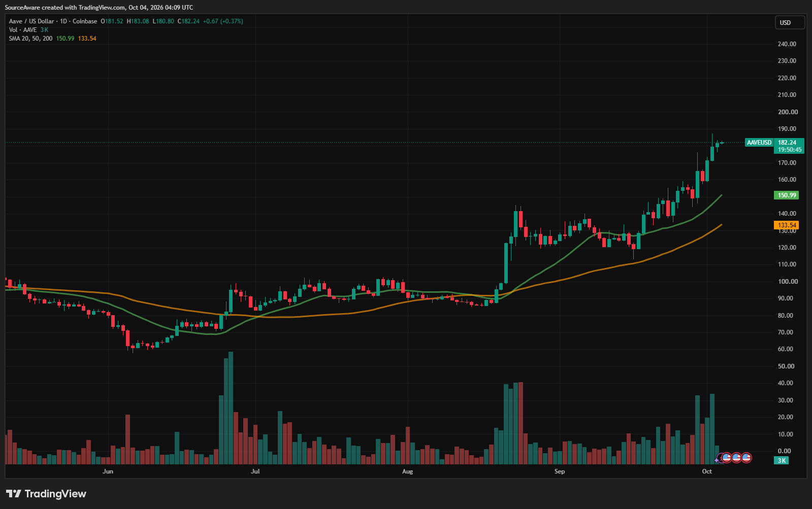Click the high price H183.08 in the legend

(x=138, y=21)
